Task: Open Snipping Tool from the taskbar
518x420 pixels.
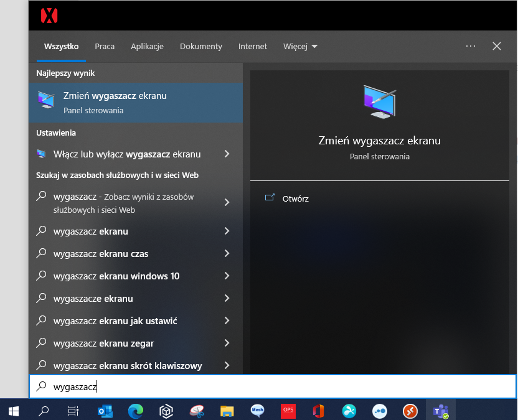Action: (x=197, y=411)
